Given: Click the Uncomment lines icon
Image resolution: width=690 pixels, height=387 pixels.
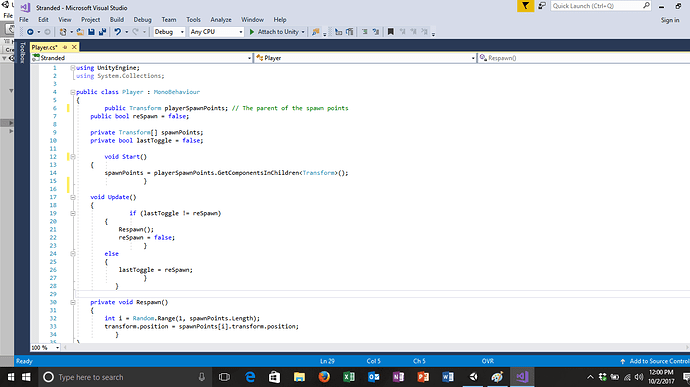Looking at the screenshot, I should 376,32.
